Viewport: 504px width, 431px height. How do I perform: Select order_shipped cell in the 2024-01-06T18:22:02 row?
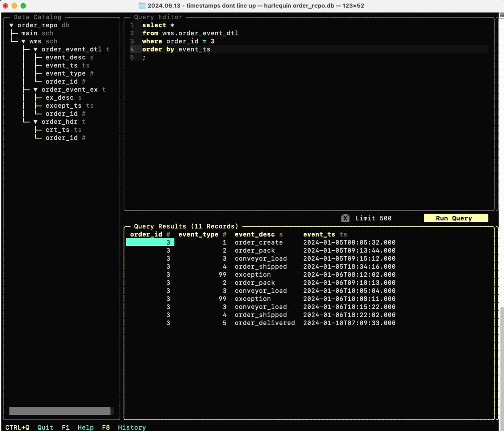click(x=261, y=315)
